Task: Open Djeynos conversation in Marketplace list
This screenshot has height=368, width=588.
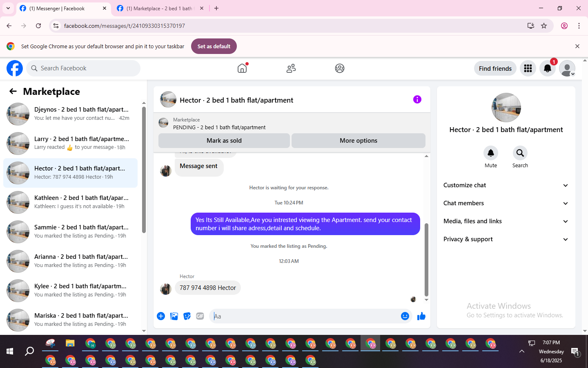Action: point(70,114)
